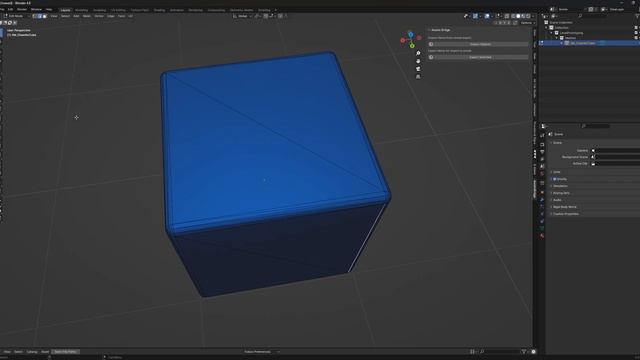Expand the Units panel

point(557,172)
